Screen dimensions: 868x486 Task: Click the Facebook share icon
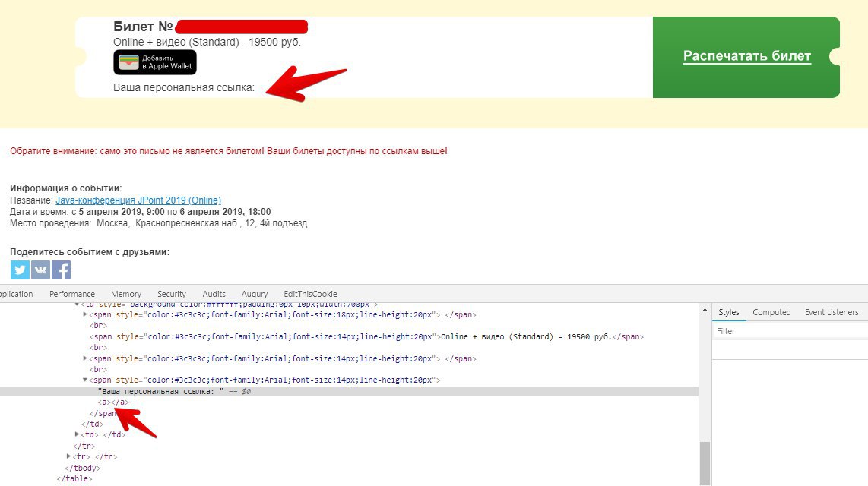pos(61,270)
